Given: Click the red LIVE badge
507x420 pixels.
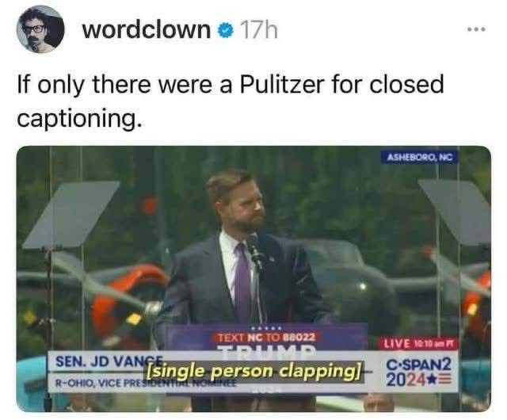Looking at the screenshot, I should [419, 343].
